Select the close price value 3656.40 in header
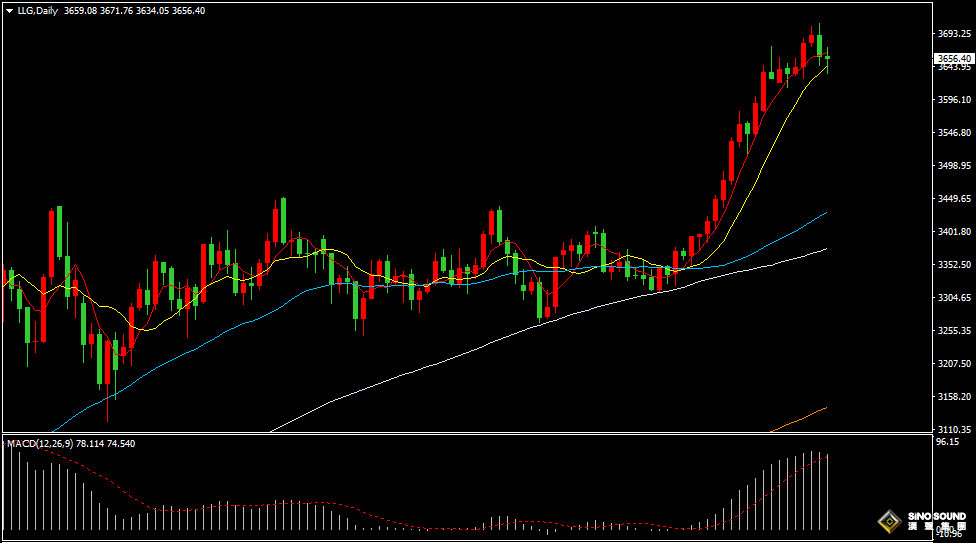The width and height of the screenshot is (976, 543). point(189,11)
